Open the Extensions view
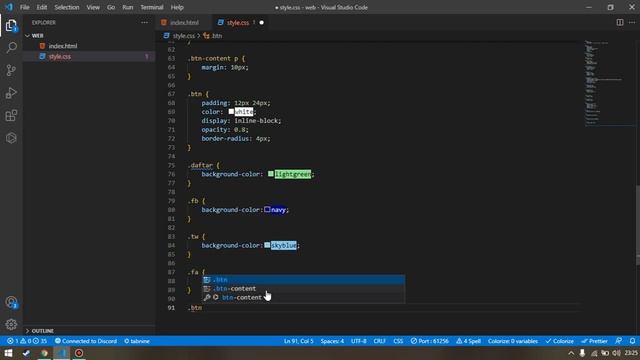The height and width of the screenshot is (360, 640). [11, 116]
